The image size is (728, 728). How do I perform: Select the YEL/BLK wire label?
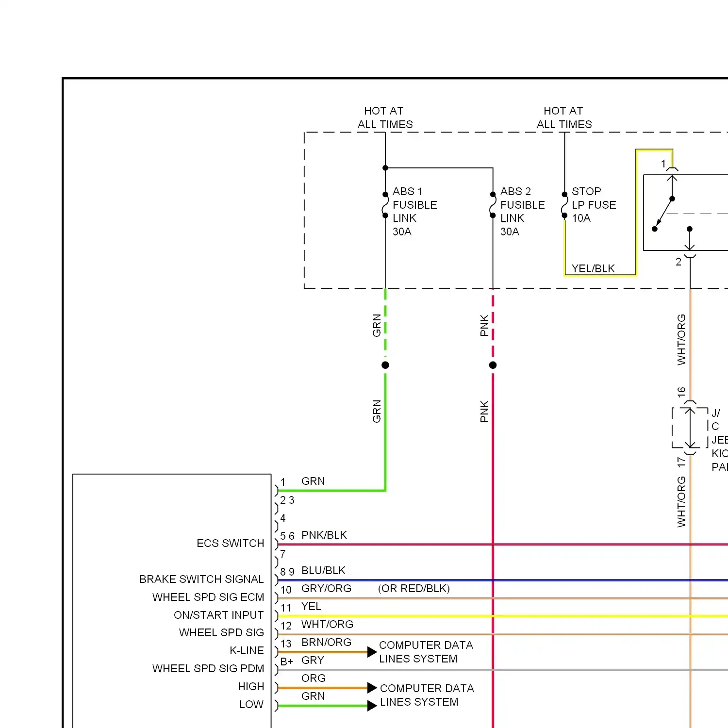click(593, 268)
